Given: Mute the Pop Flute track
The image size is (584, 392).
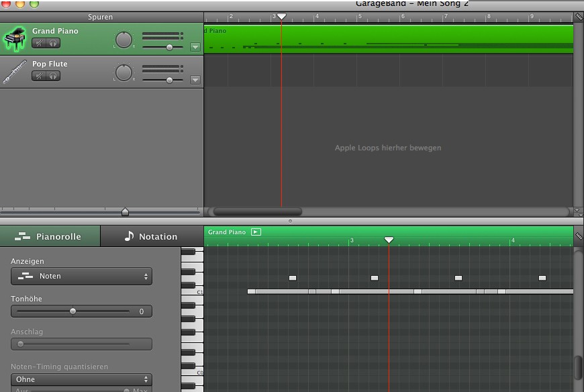Looking at the screenshot, I should 39,76.
